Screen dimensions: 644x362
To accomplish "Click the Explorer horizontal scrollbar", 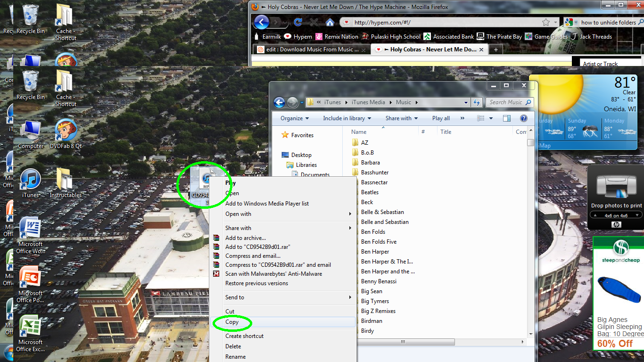I will tap(403, 341).
